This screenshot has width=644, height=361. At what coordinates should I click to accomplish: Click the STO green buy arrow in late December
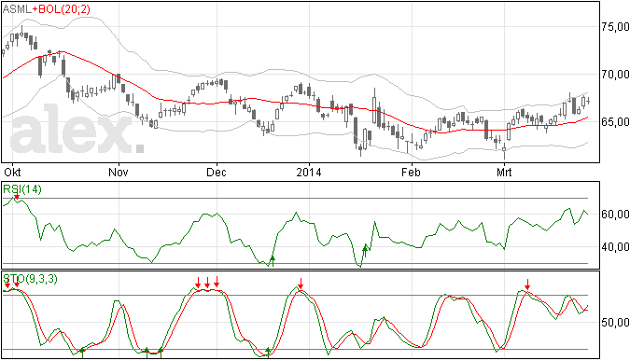click(268, 353)
